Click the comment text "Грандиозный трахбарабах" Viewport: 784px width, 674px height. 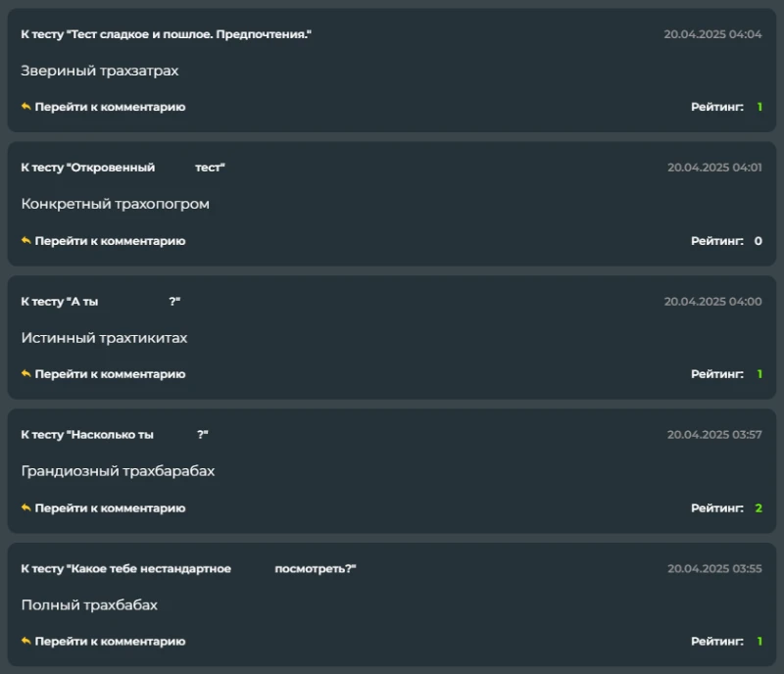pyautogui.click(x=118, y=471)
